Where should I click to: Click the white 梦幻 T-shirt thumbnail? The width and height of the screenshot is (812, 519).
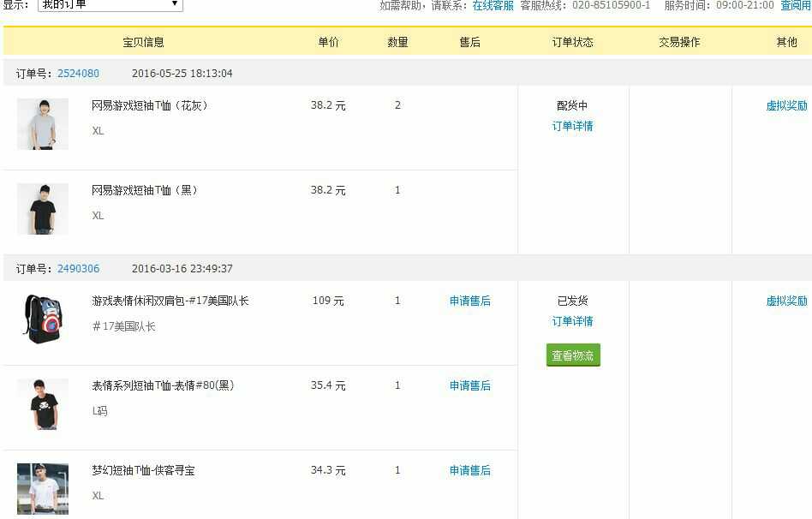pos(42,488)
